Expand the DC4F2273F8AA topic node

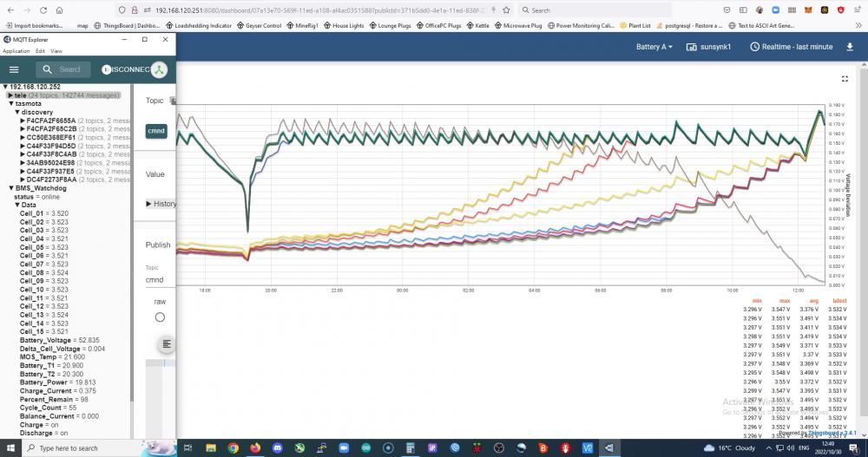point(23,180)
